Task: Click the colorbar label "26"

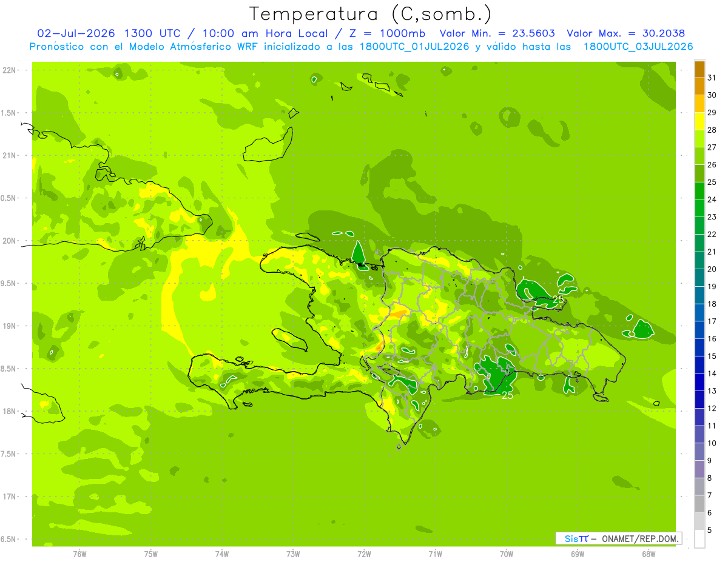Action: (x=712, y=165)
